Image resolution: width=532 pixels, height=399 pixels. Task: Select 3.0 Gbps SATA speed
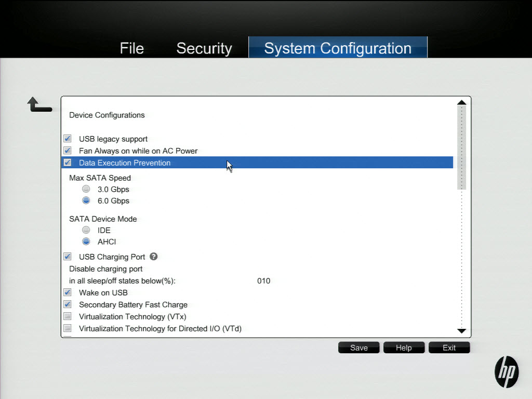86,189
